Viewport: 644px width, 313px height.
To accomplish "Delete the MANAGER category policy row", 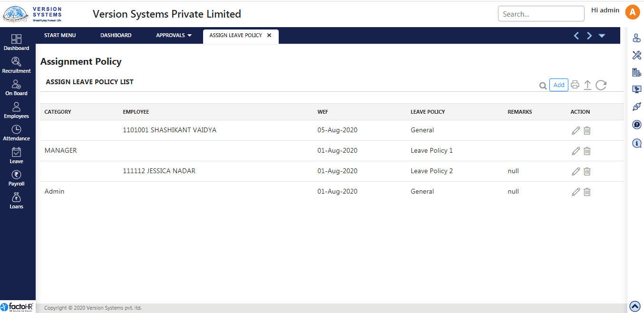I will click(587, 151).
